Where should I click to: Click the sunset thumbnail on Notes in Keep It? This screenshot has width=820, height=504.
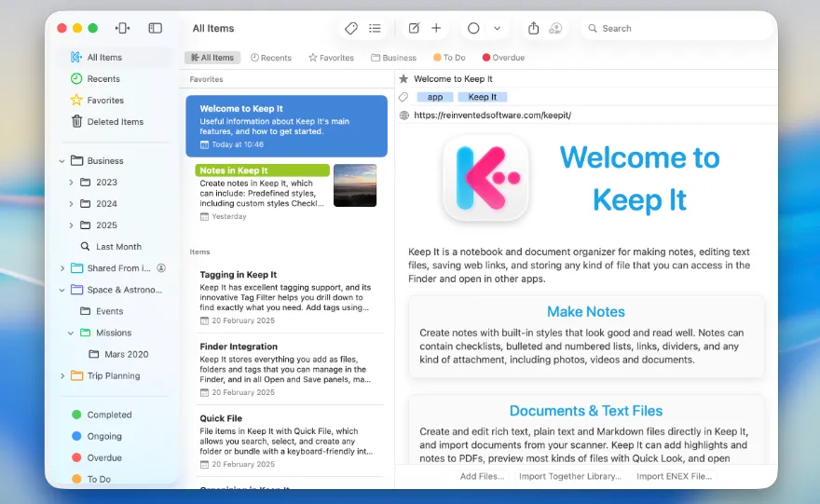pos(355,185)
